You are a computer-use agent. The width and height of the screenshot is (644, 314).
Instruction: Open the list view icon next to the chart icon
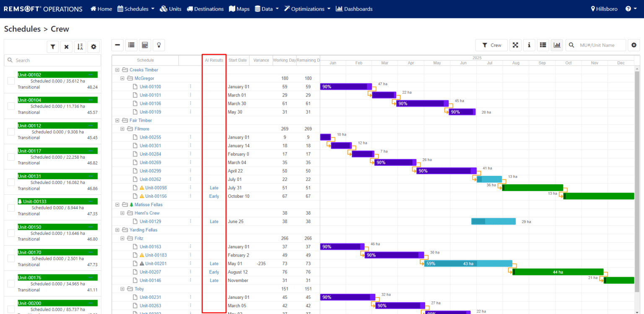543,45
